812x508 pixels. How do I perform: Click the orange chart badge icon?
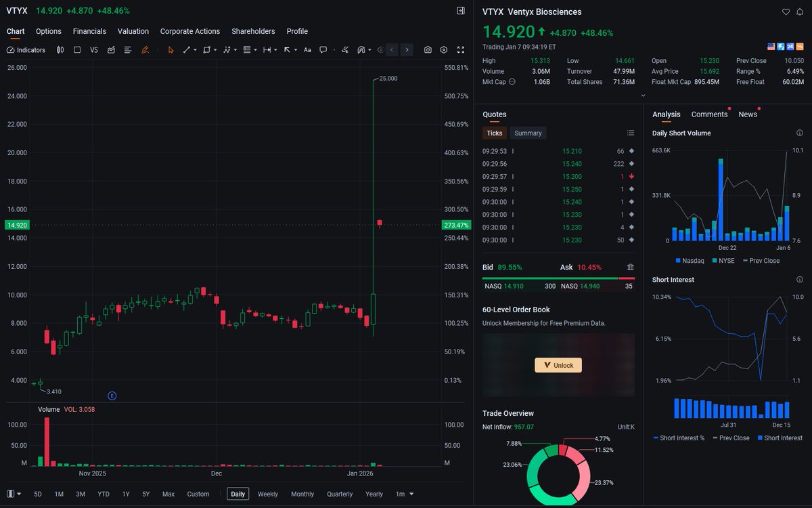pyautogui.click(x=800, y=47)
